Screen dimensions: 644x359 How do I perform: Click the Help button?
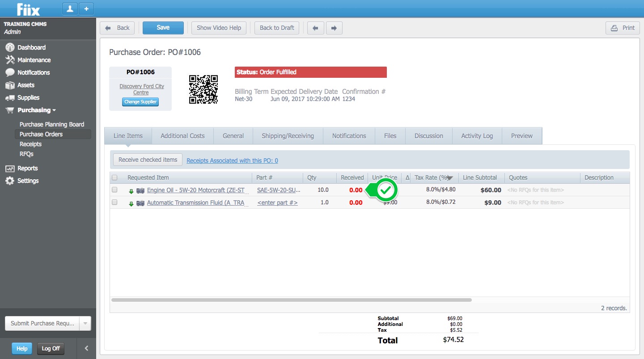click(x=22, y=349)
